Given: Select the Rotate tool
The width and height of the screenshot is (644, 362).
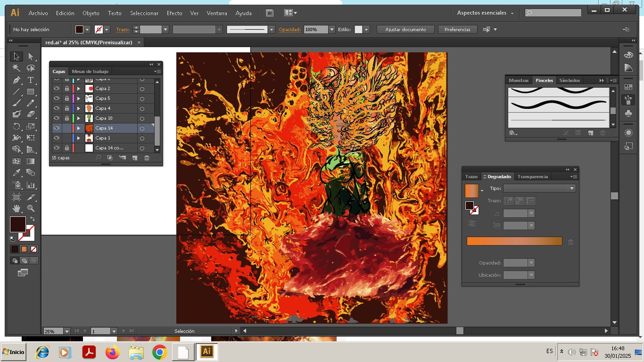Looking at the screenshot, I should tap(17, 126).
